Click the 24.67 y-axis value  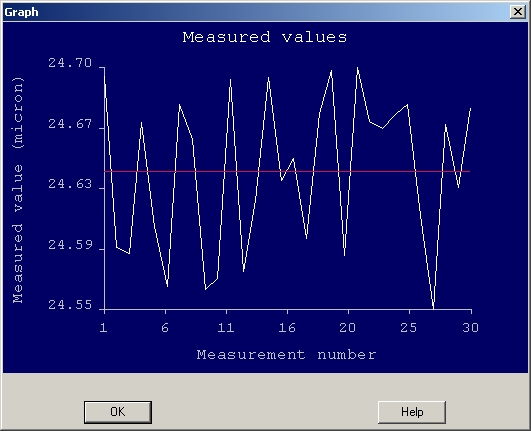click(x=70, y=124)
